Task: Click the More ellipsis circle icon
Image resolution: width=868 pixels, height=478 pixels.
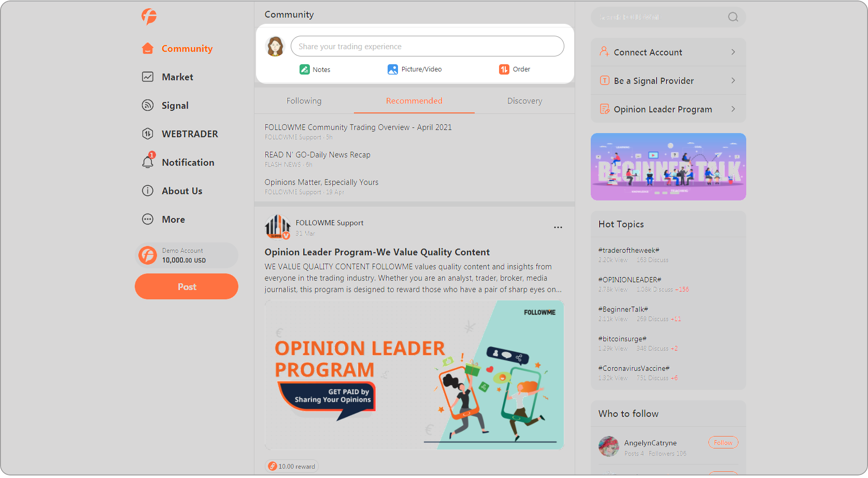Action: pos(148,219)
